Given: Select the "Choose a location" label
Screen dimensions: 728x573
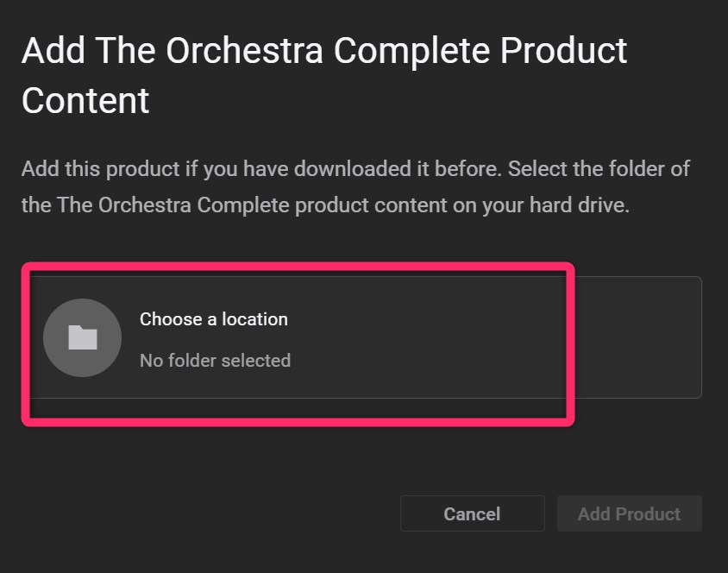Looking at the screenshot, I should tap(214, 319).
